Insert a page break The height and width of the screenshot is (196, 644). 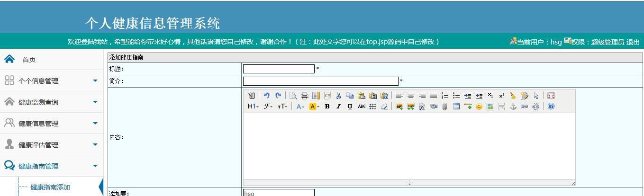click(x=501, y=107)
